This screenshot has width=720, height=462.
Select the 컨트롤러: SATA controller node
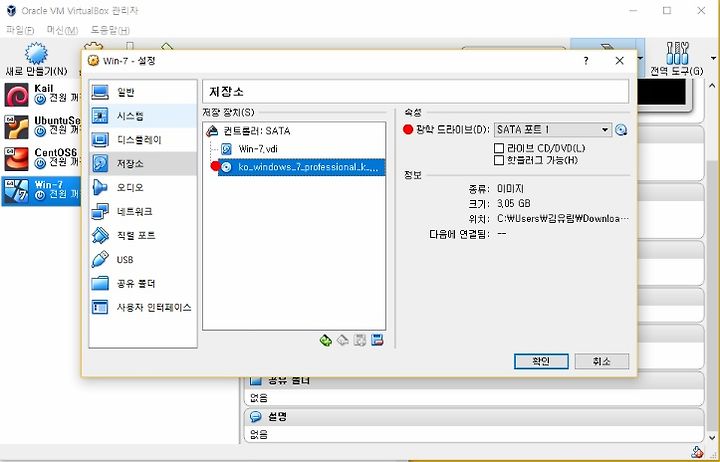[256, 131]
